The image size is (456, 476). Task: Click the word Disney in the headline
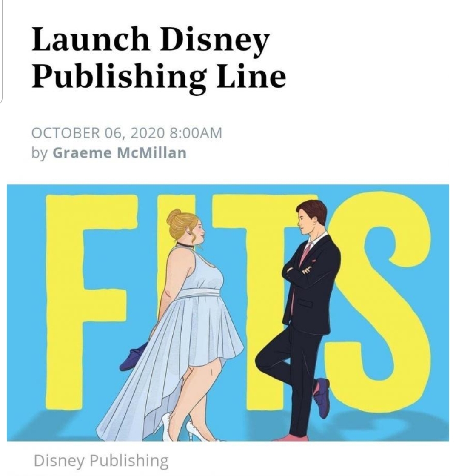tap(214, 42)
